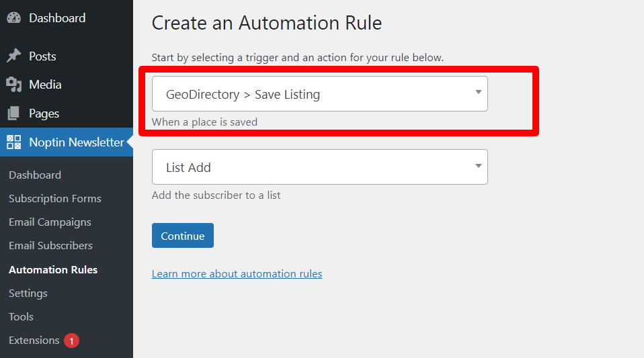Open Subscription Forms submenu
Viewport: 644px width, 358px height.
[55, 199]
